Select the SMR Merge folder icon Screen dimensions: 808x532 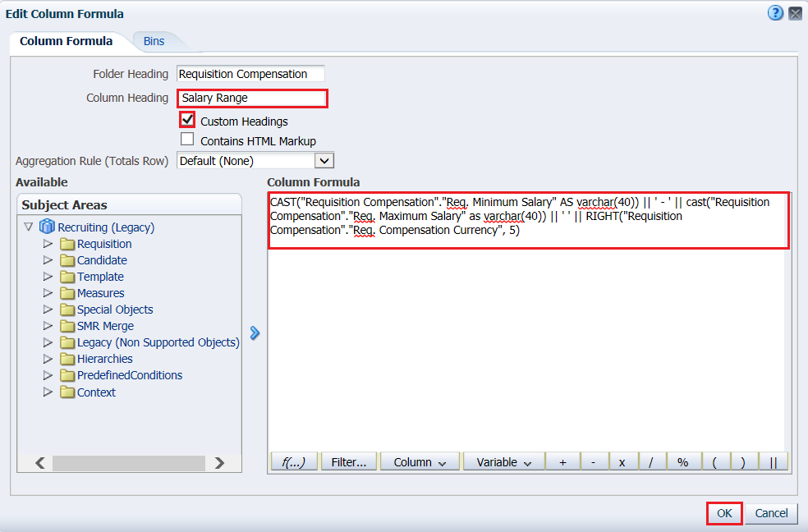67,326
